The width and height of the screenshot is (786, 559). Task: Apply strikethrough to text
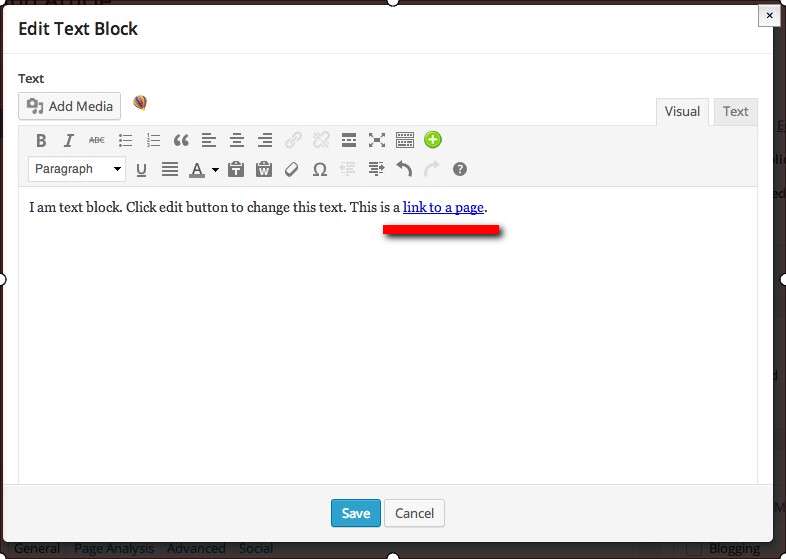[97, 140]
